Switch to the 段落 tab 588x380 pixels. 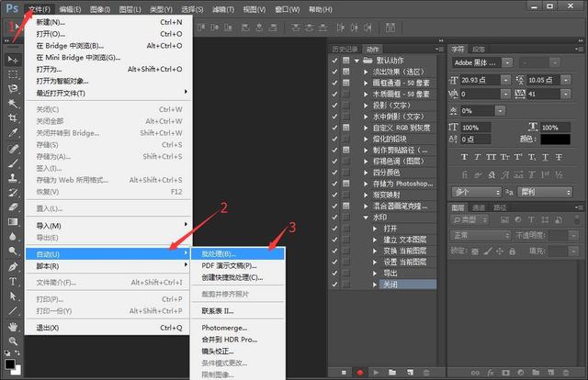(479, 49)
